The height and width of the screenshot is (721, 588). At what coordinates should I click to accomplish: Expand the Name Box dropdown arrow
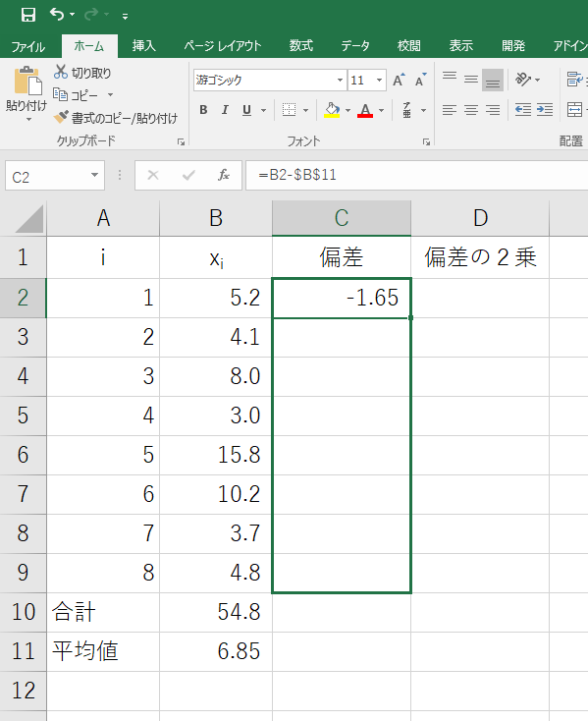pyautogui.click(x=94, y=175)
